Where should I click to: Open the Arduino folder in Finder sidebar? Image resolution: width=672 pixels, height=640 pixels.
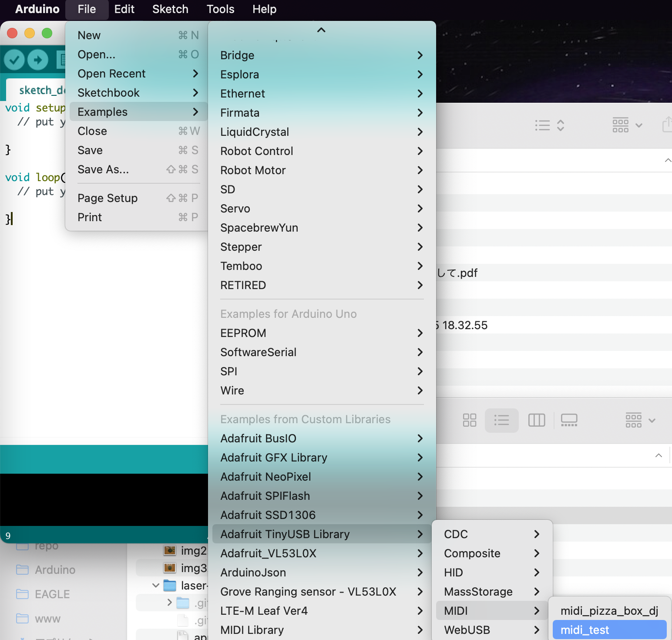pos(46,570)
